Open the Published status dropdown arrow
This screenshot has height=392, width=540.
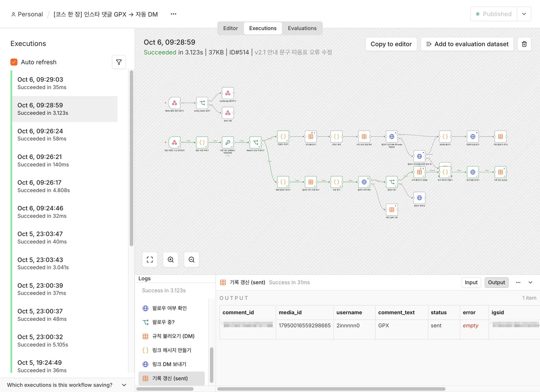point(524,14)
